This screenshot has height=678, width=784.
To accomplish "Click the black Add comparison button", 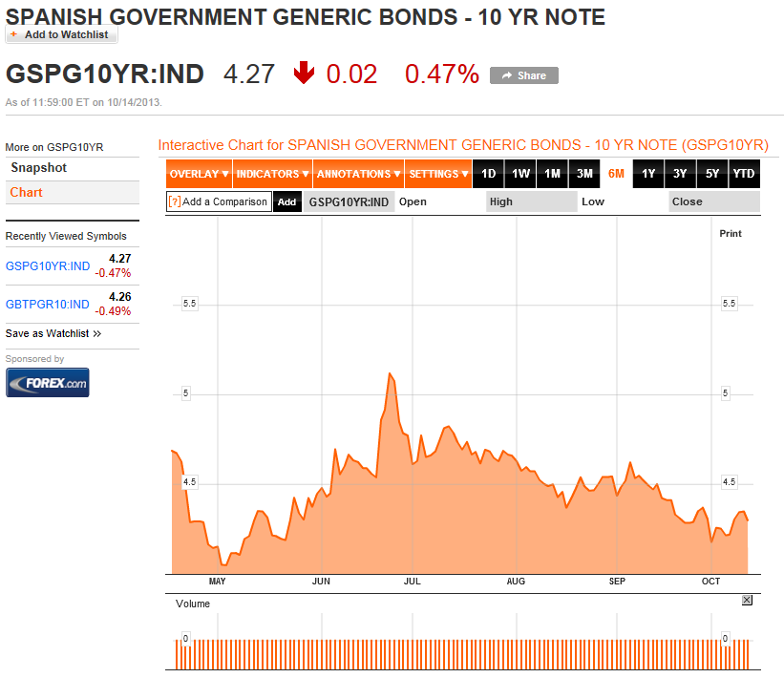I will tap(287, 201).
